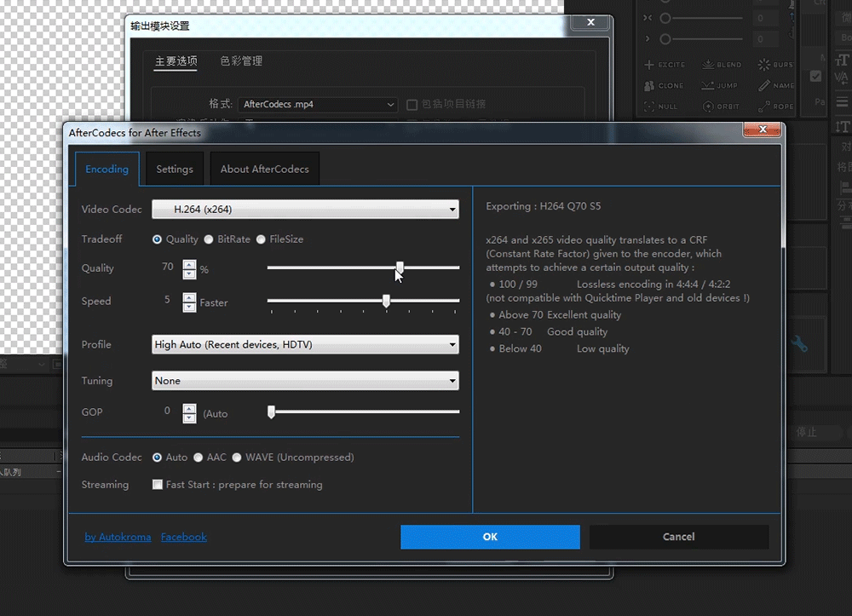Click the JUMP tool in the Motion panel
Image resolution: width=852 pixels, height=616 pixels.
719,86
